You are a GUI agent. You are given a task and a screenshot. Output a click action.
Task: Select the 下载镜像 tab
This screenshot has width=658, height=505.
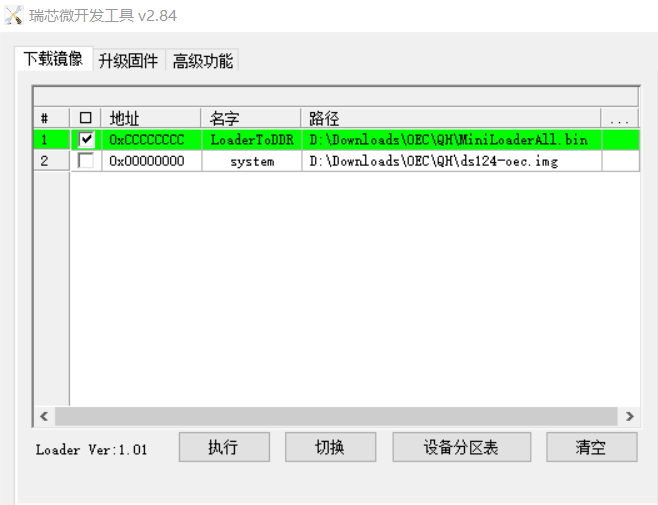pyautogui.click(x=53, y=59)
